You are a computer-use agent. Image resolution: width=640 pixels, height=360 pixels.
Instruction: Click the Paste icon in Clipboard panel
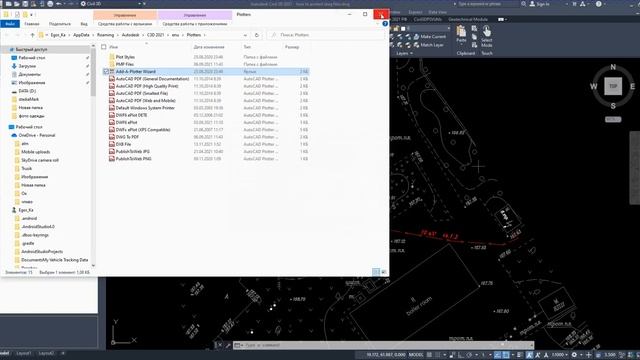(x=461, y=31)
